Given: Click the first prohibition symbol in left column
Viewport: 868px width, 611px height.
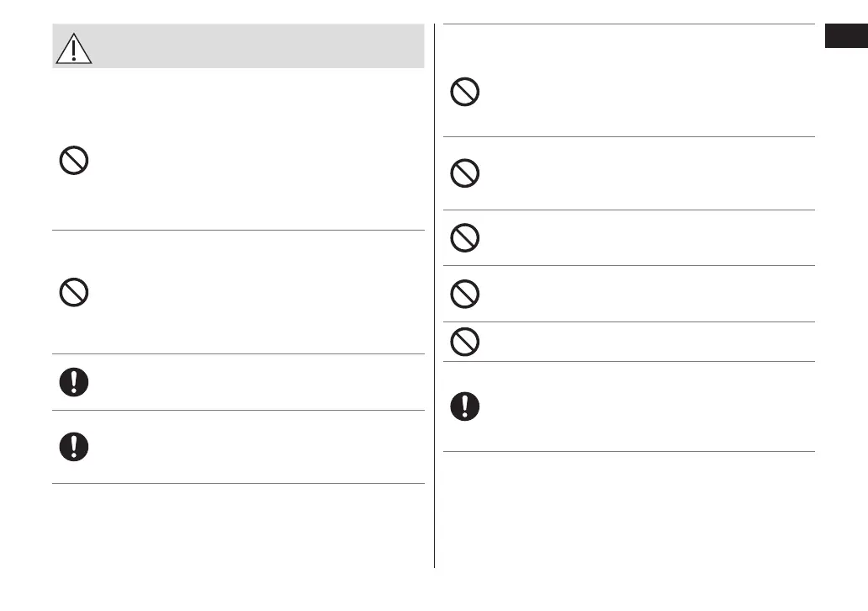Looking at the screenshot, I should (x=74, y=160).
